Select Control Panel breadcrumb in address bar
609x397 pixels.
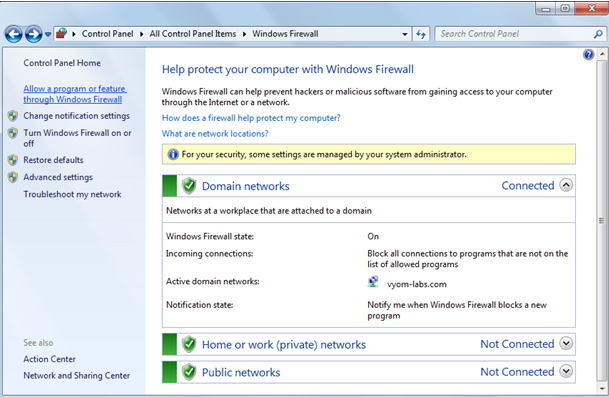108,34
